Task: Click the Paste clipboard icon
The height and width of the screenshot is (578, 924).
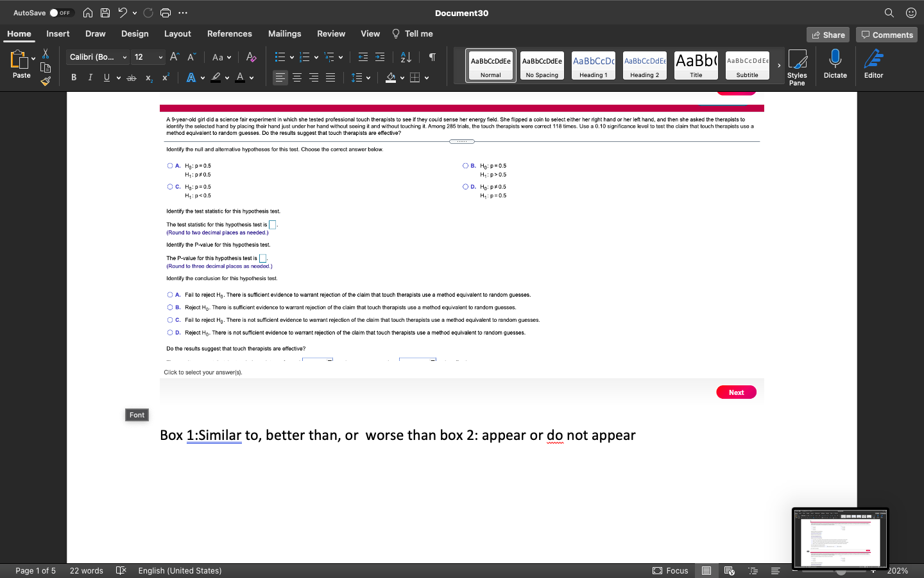Action: [19, 60]
